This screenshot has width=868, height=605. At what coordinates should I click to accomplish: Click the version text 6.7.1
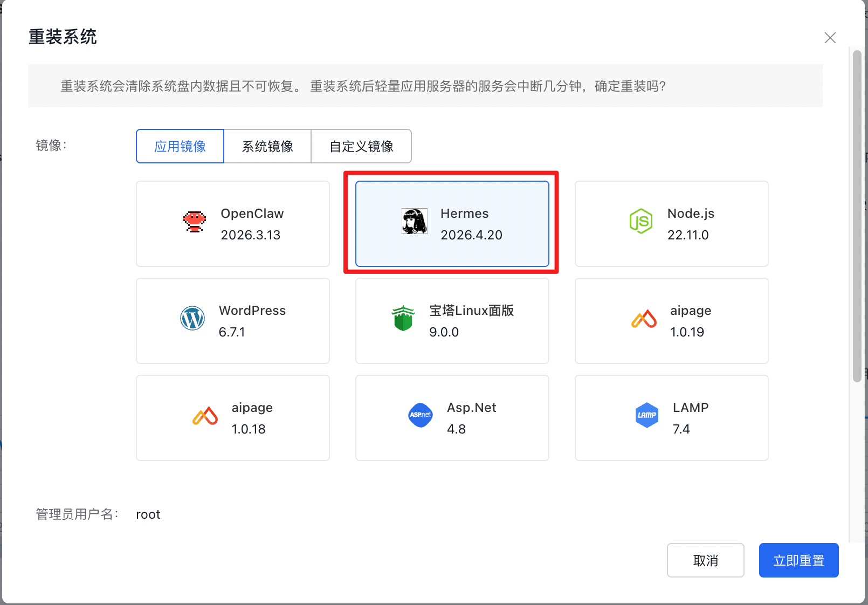pyautogui.click(x=232, y=332)
